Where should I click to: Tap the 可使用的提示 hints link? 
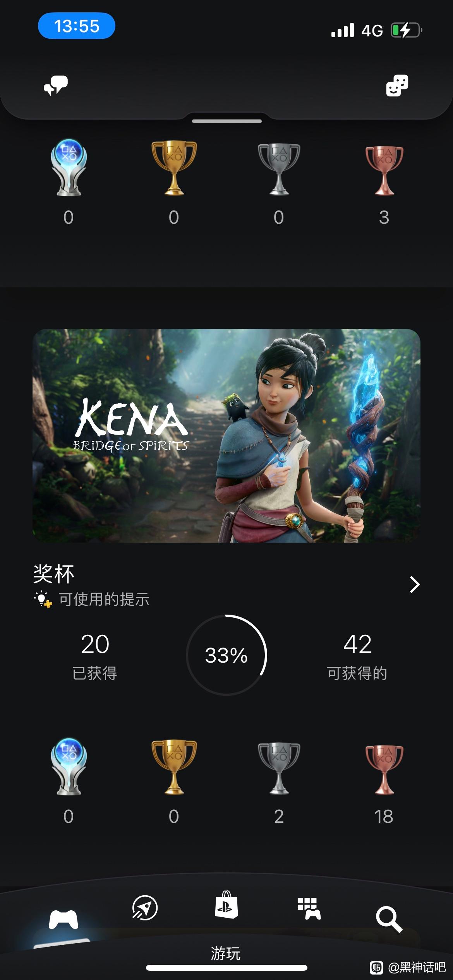pos(91,599)
